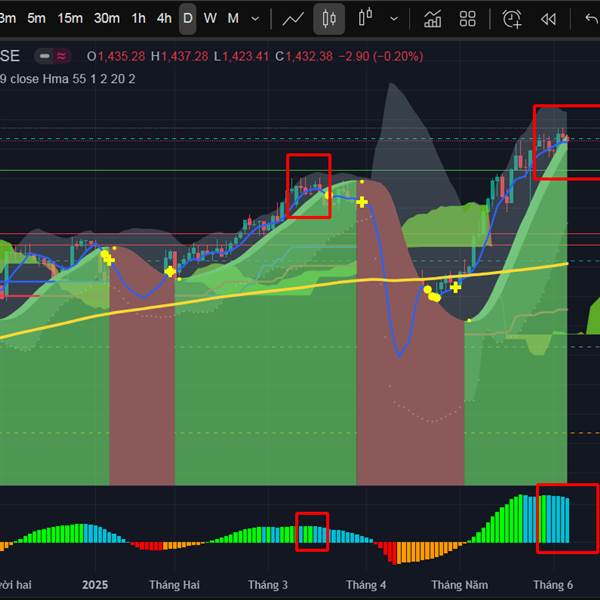Click 'Tháng 6' on the time axis
The height and width of the screenshot is (600, 600).
553,585
